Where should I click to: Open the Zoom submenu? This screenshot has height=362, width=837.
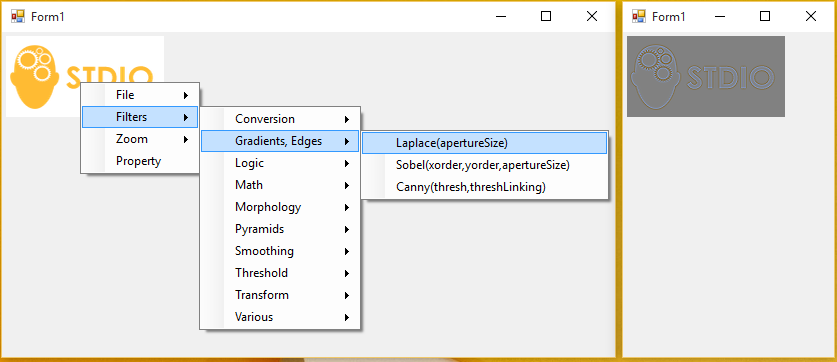coord(140,139)
